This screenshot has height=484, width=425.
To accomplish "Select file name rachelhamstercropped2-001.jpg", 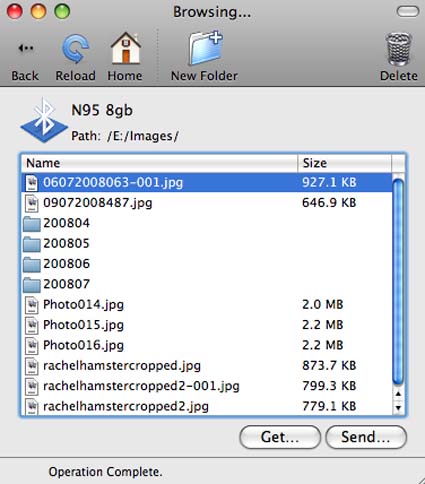I will pyautogui.click(x=141, y=386).
